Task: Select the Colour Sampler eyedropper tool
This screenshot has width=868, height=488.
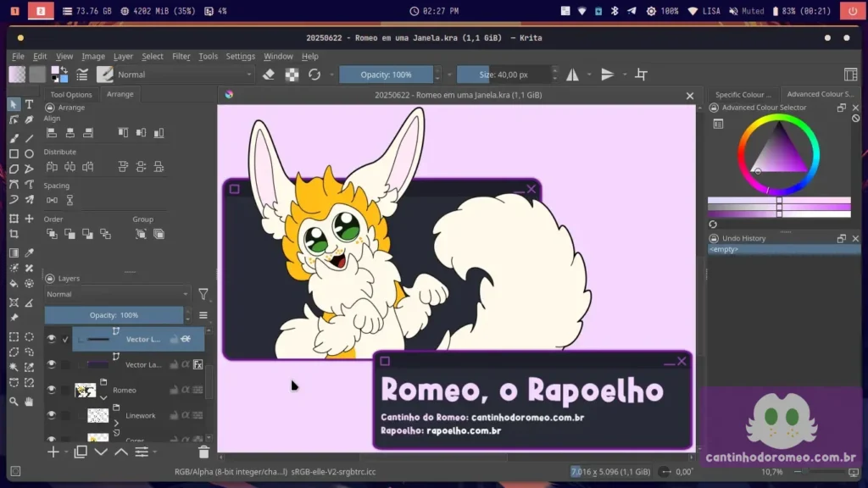Action: 30,252
